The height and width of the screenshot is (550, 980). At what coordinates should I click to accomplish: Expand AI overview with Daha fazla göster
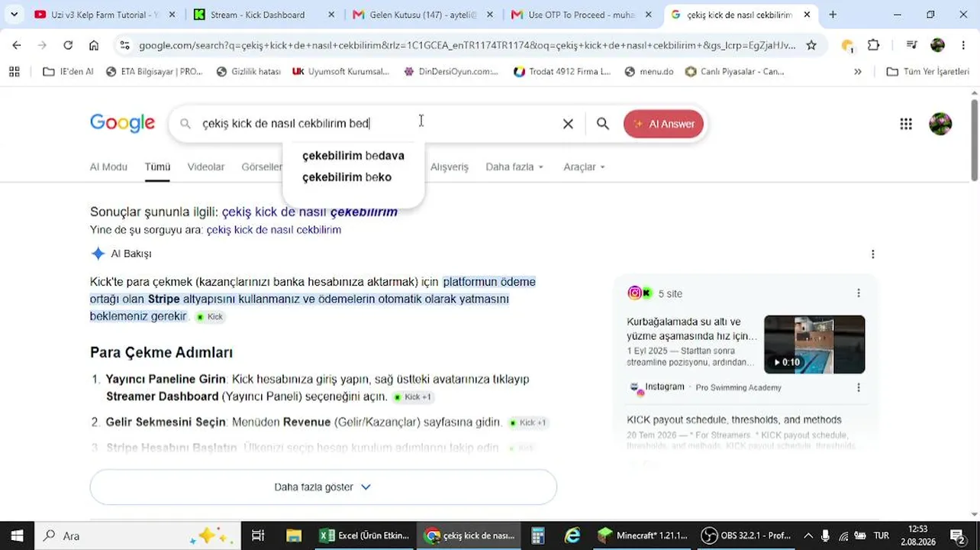tap(324, 487)
